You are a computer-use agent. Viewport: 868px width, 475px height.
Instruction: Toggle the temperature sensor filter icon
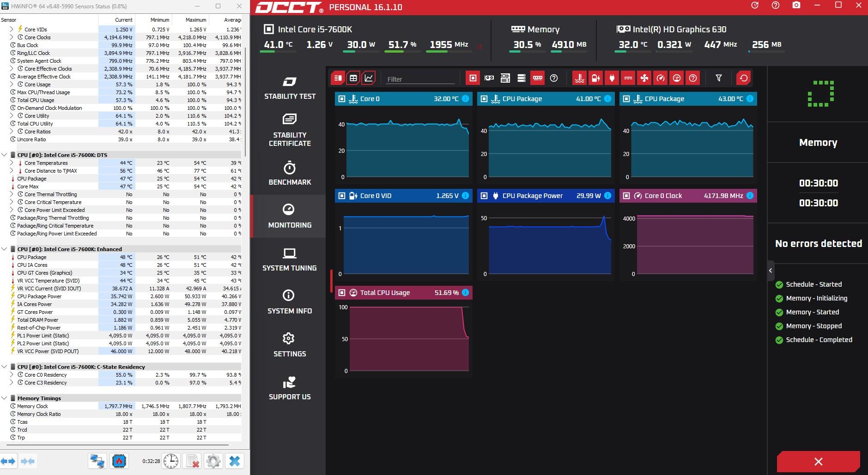tap(579, 78)
